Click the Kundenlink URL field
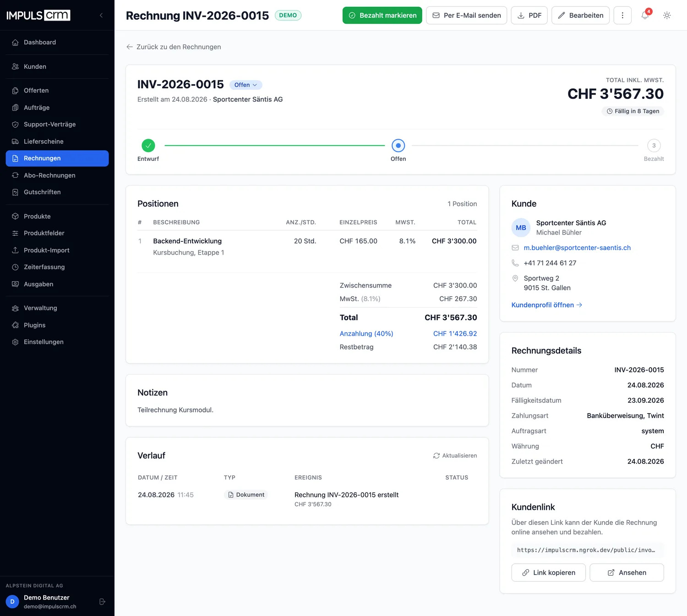Image resolution: width=687 pixels, height=616 pixels. [588, 550]
